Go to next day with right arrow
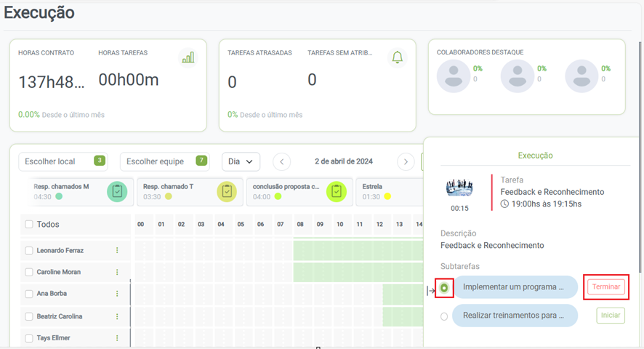The image size is (644, 349). 406,161
